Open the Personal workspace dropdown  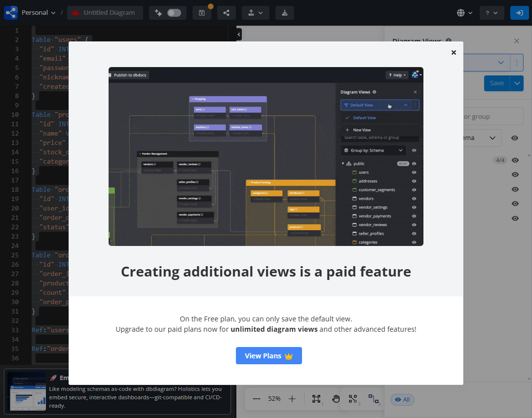click(x=38, y=12)
